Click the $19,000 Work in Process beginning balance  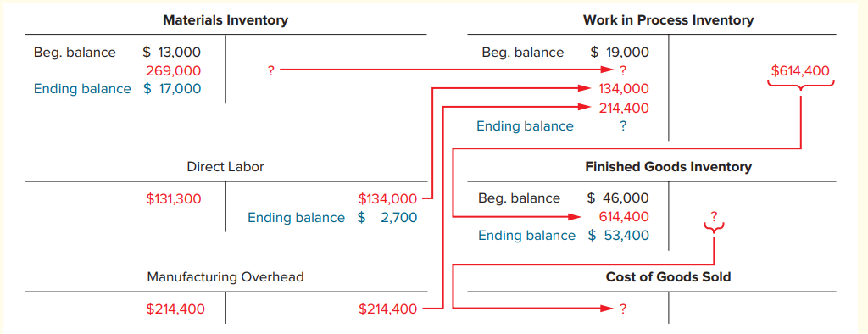[620, 53]
